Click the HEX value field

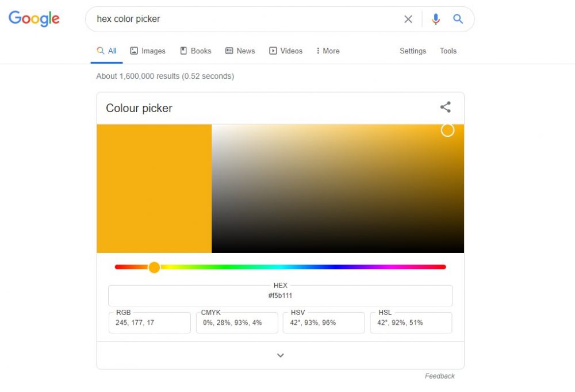pos(280,295)
